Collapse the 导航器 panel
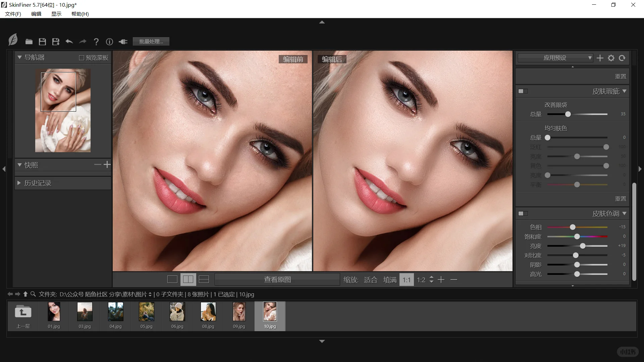 (19, 57)
